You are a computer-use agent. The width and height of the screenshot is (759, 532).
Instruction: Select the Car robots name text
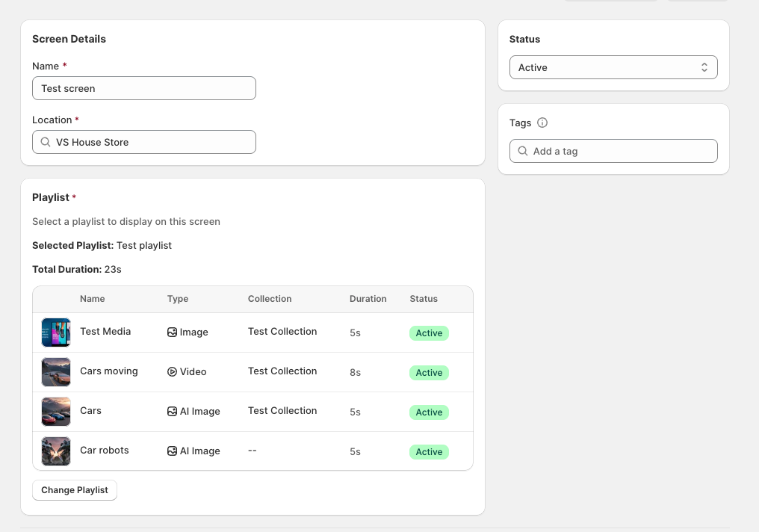click(104, 451)
